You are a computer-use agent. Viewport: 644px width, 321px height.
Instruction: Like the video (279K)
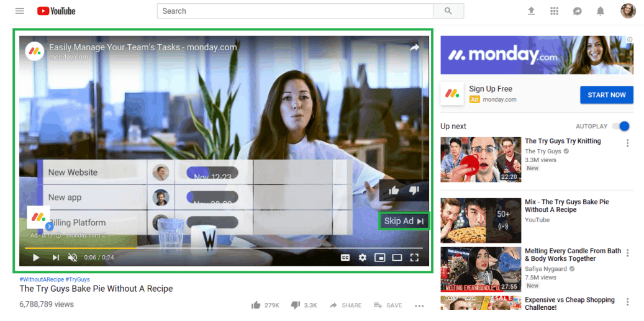tap(265, 305)
